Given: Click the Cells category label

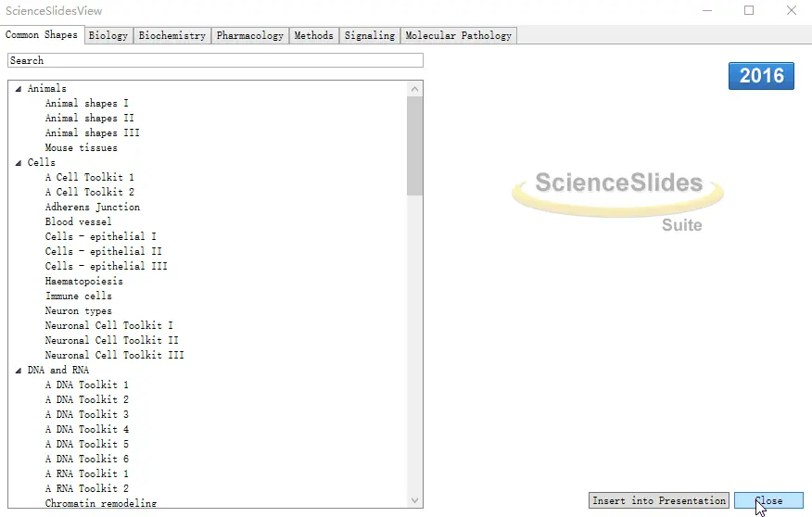Looking at the screenshot, I should pyautogui.click(x=41, y=162).
